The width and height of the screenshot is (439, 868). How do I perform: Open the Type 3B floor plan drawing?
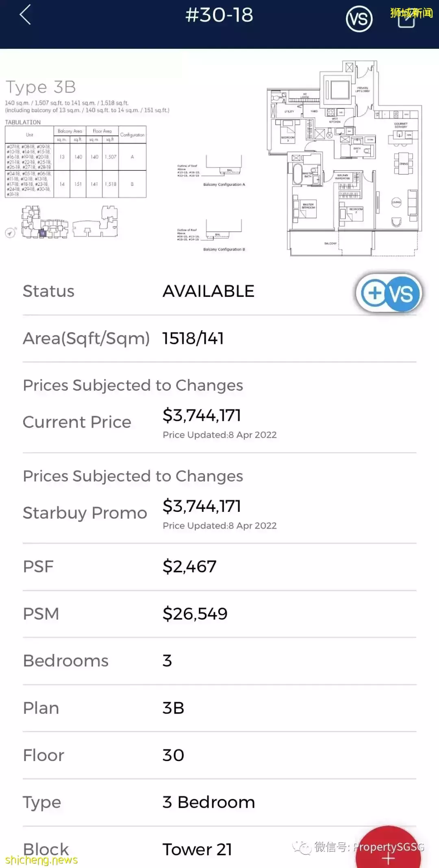tap(345, 159)
